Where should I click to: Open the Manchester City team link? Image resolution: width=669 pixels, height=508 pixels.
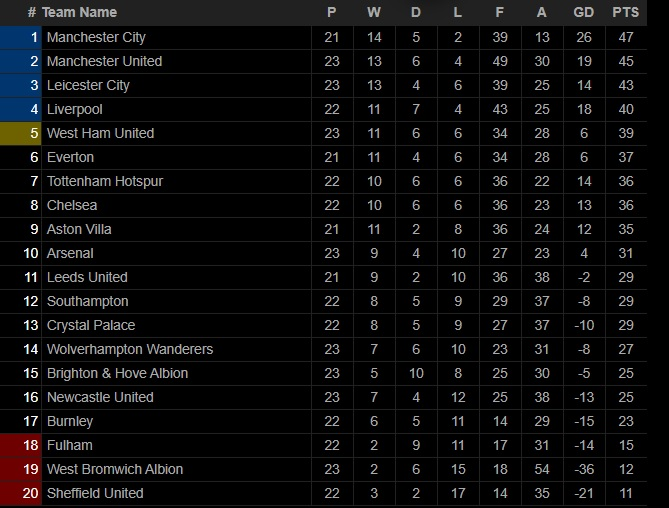tap(96, 37)
